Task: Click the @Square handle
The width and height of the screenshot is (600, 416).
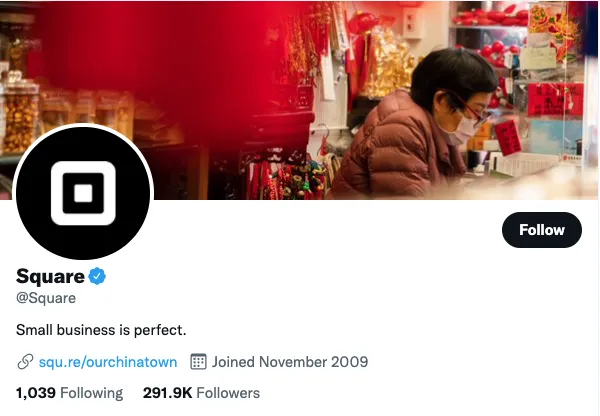Action: [x=46, y=298]
